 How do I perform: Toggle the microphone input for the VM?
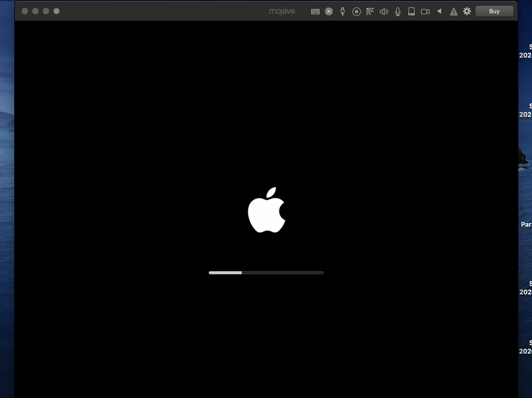[x=397, y=11]
